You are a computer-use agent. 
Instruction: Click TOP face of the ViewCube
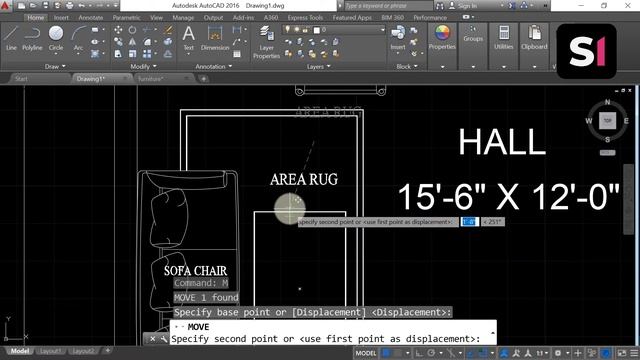(x=607, y=120)
